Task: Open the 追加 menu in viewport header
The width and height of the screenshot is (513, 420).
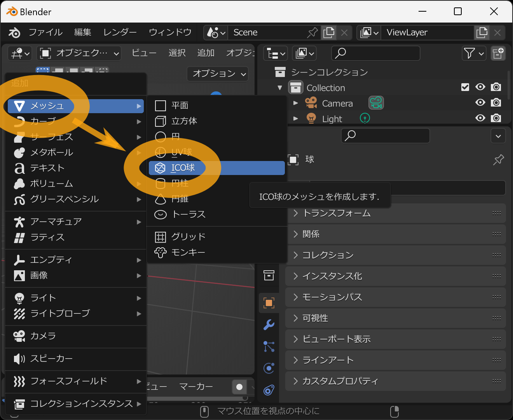Action: point(206,53)
